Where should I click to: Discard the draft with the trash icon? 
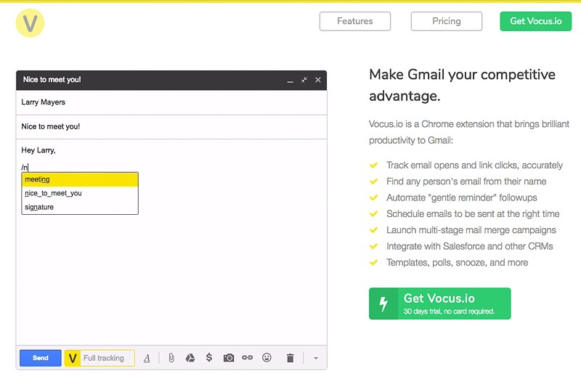290,358
